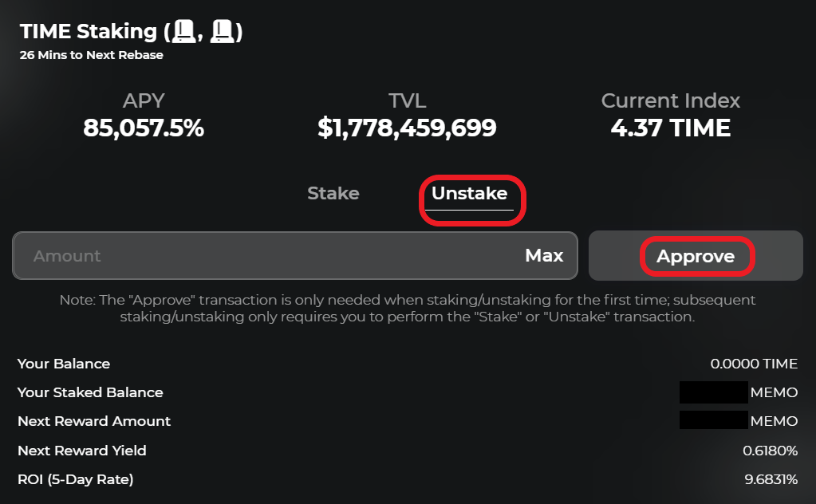Click the Current Index value 4.37 TIME
This screenshot has width=816, height=504.
[x=670, y=128]
